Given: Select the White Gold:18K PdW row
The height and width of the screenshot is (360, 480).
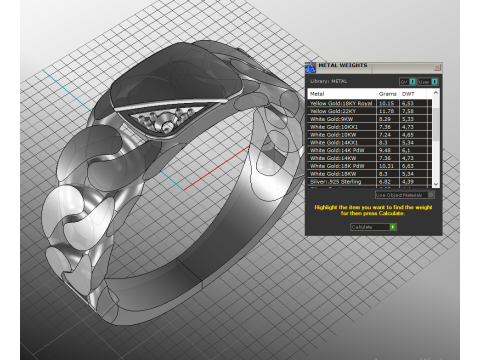Looking at the screenshot, I should click(x=369, y=166).
